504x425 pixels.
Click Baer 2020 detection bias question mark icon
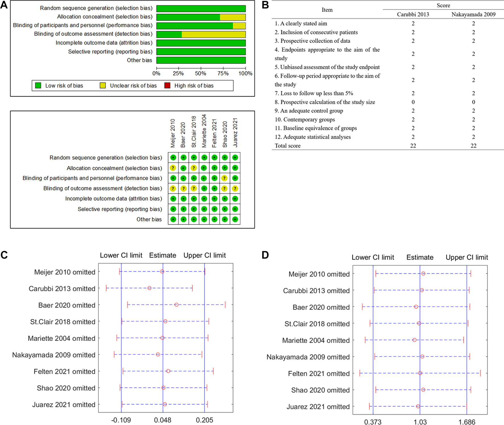click(183, 188)
